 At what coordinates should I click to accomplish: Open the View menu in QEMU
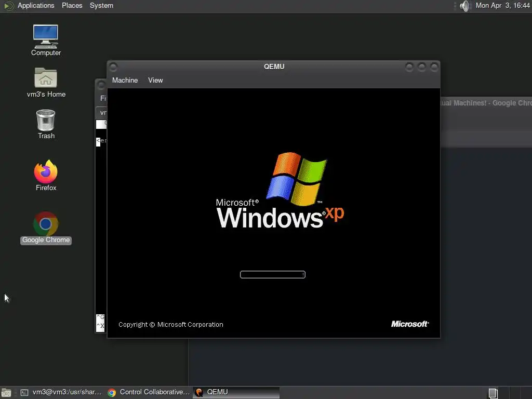(x=155, y=81)
